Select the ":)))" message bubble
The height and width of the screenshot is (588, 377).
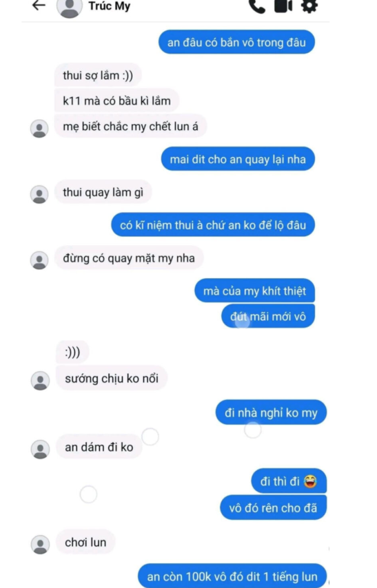click(x=72, y=352)
